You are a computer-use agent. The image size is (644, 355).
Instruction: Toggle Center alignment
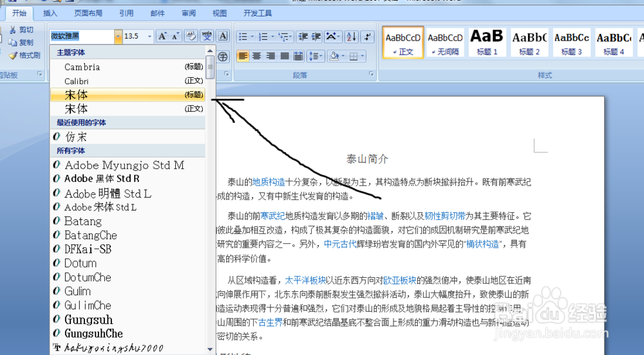[257, 56]
